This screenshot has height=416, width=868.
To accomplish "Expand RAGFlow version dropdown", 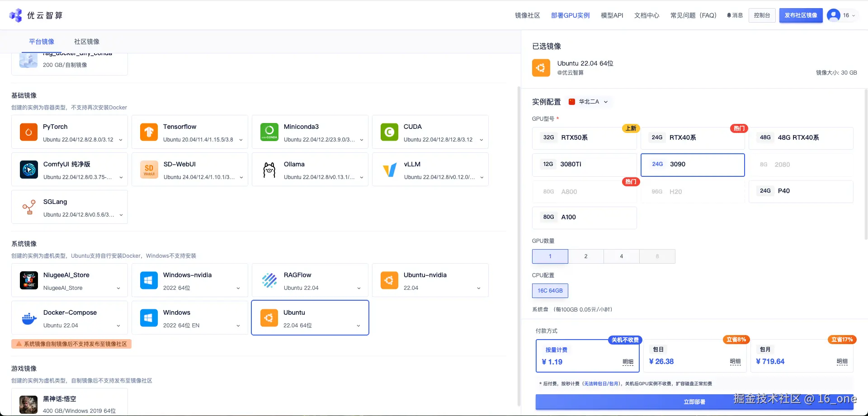I will (359, 288).
